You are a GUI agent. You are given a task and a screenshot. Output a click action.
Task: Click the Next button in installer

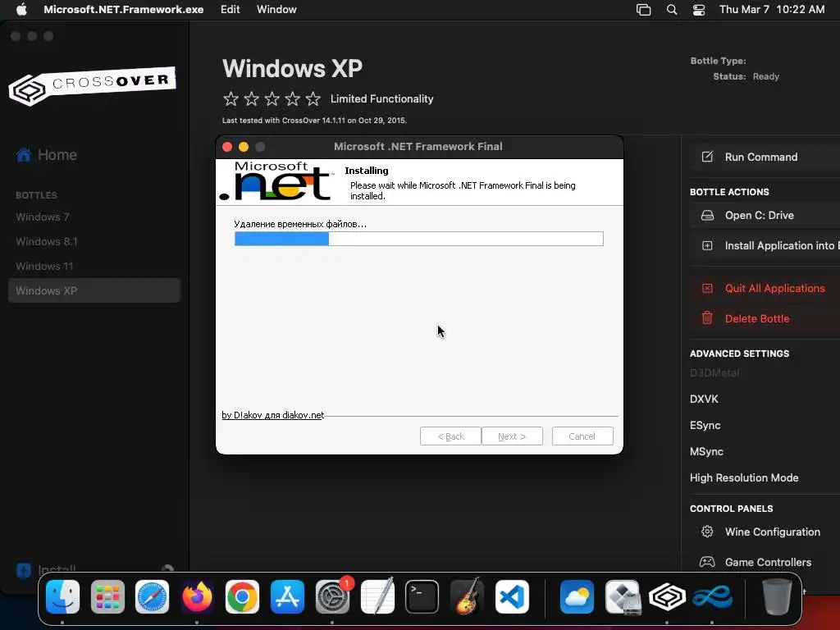click(x=512, y=436)
